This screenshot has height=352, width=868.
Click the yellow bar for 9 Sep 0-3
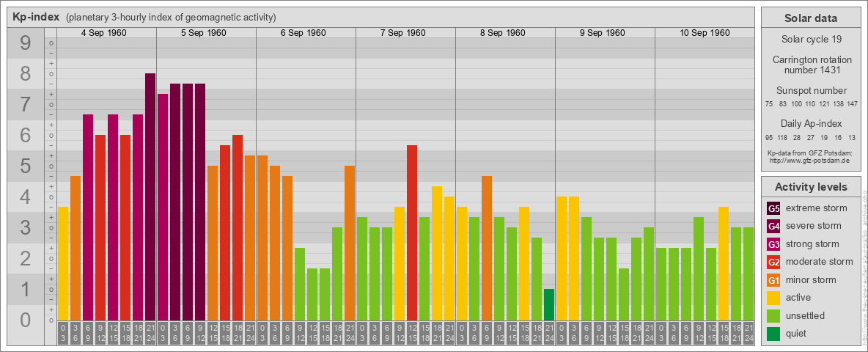[x=562, y=258]
